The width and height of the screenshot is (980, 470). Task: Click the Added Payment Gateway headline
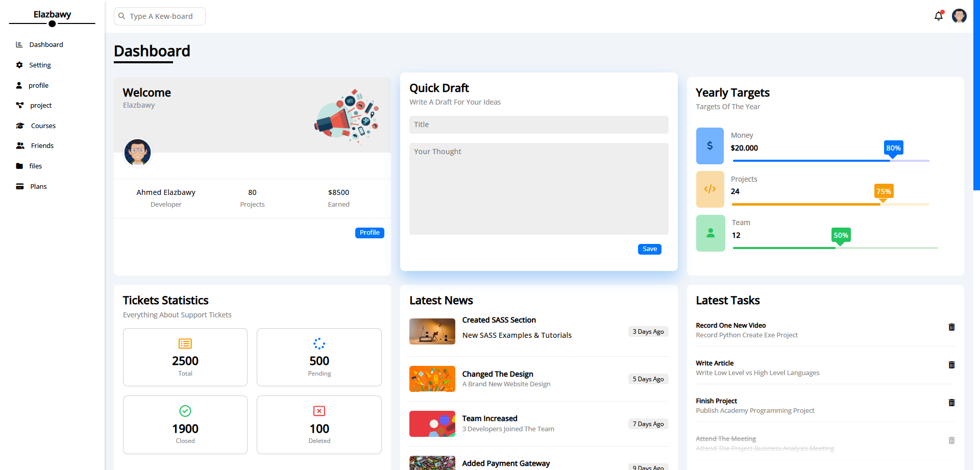[x=506, y=463]
